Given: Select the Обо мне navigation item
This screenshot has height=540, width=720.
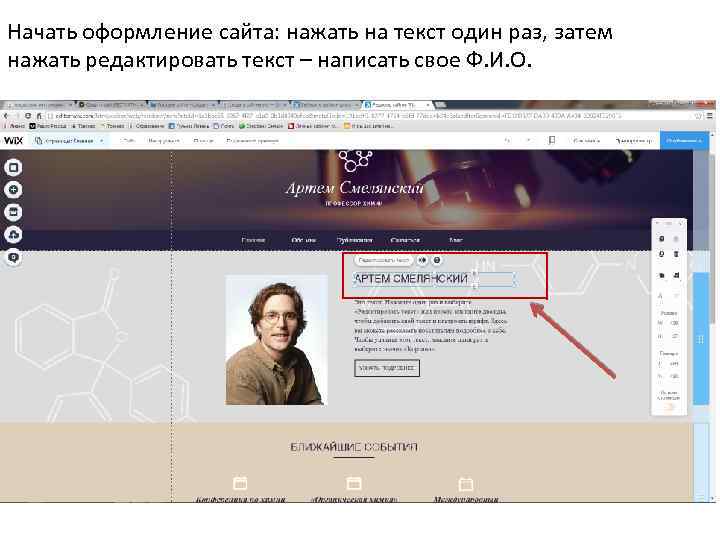Looking at the screenshot, I should pyautogui.click(x=304, y=240).
